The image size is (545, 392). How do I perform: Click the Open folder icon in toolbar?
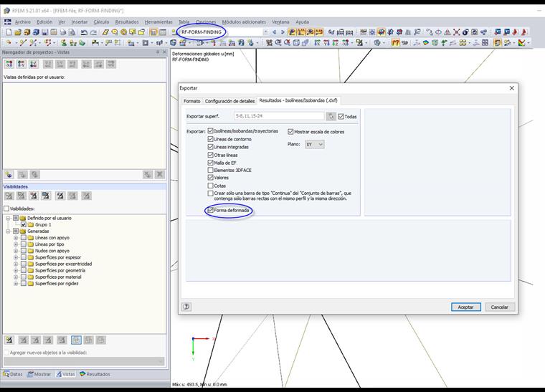tap(18, 32)
